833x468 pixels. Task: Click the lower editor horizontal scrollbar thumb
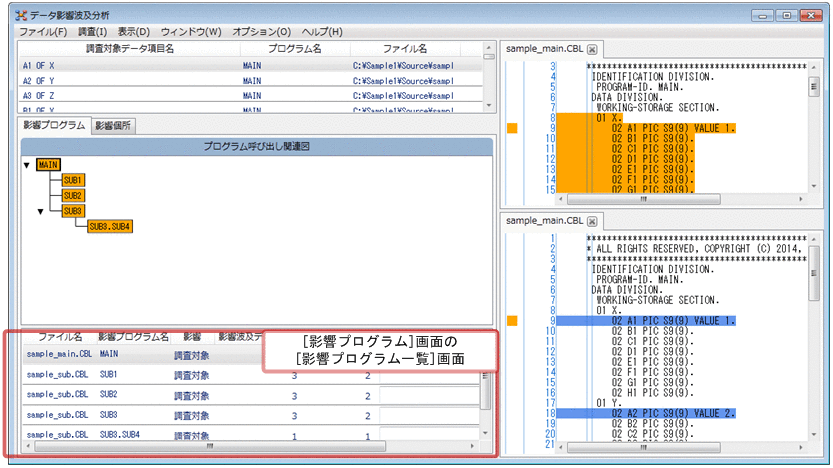[644, 447]
